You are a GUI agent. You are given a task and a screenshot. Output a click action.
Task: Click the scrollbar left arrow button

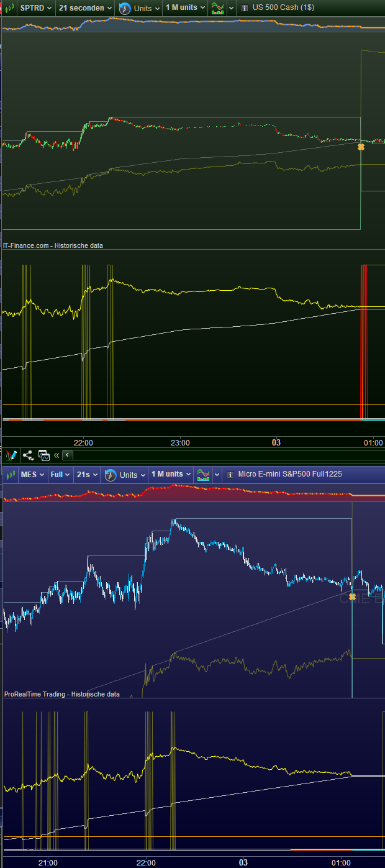pyautogui.click(x=68, y=455)
